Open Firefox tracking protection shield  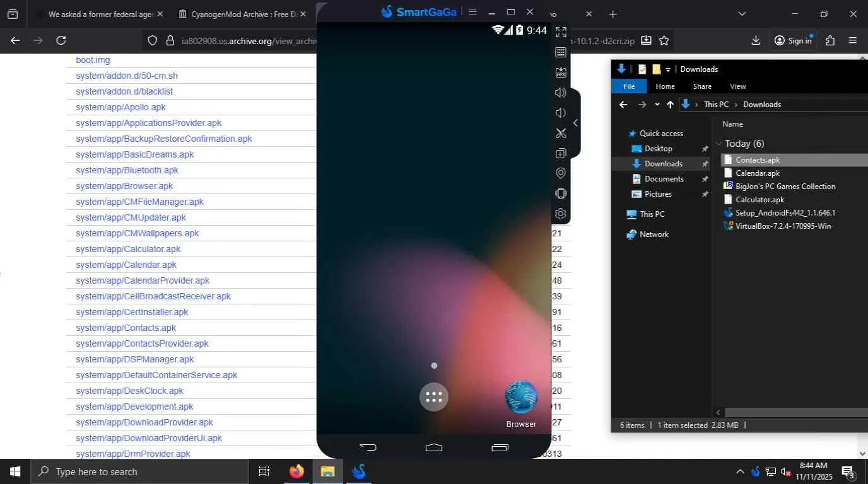pos(152,40)
